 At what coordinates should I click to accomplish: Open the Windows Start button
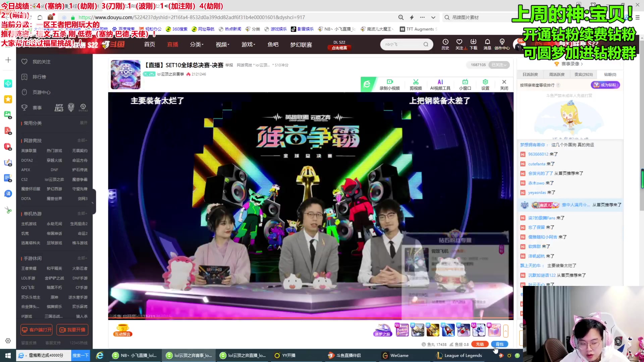tap(8, 355)
